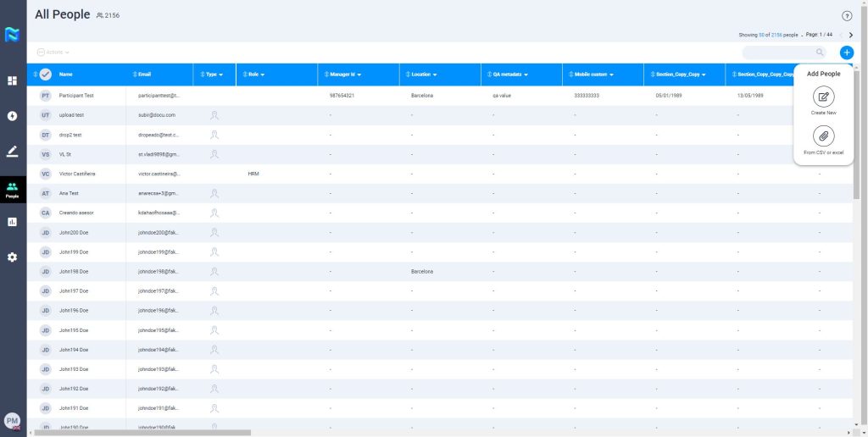The width and height of the screenshot is (868, 437).
Task: Open the PM user profile menu
Action: pos(13,421)
